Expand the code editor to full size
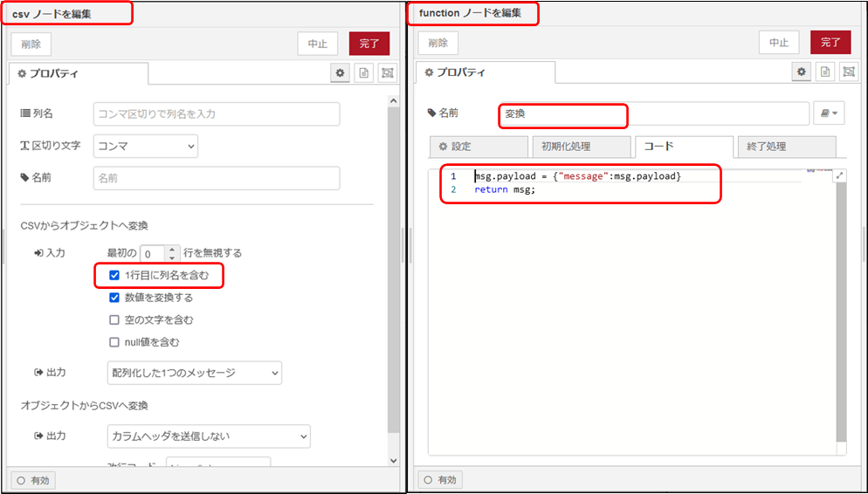Viewport: 868px width, 494px height. click(840, 175)
